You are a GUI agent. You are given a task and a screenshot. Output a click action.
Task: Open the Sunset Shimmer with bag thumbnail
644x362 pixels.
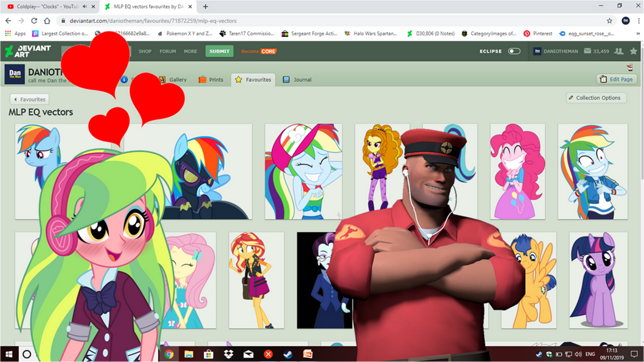(256, 280)
